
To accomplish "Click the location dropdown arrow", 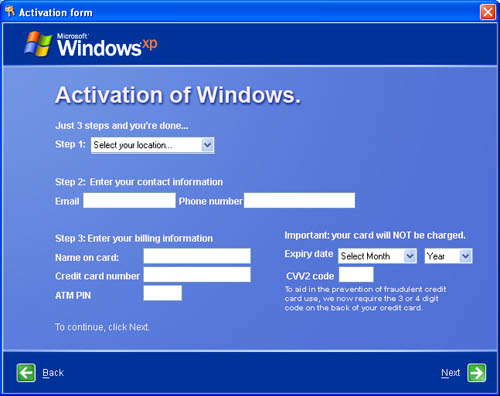I will pyautogui.click(x=207, y=145).
